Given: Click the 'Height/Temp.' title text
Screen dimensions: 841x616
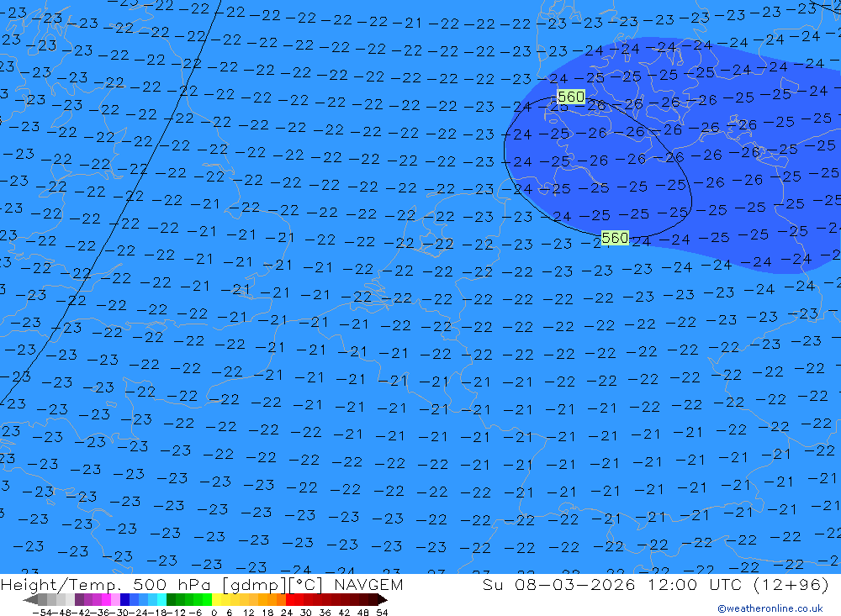Looking at the screenshot, I should click(x=60, y=586).
